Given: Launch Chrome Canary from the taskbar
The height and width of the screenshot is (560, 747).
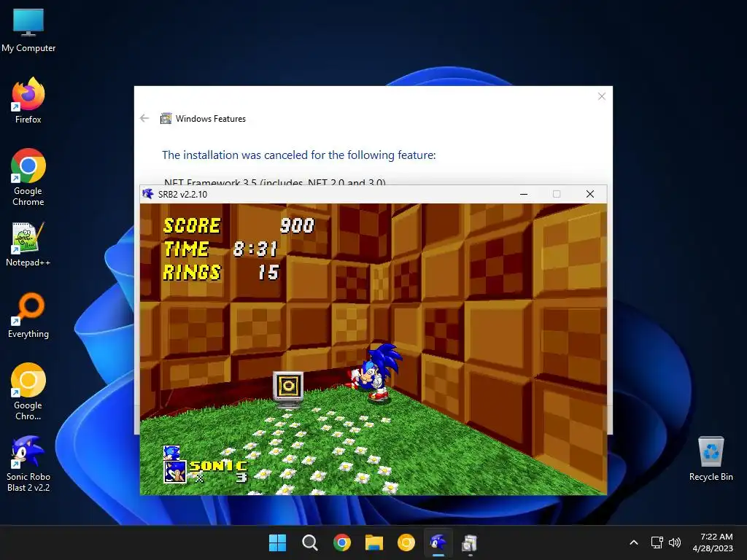Looking at the screenshot, I should (x=406, y=542).
